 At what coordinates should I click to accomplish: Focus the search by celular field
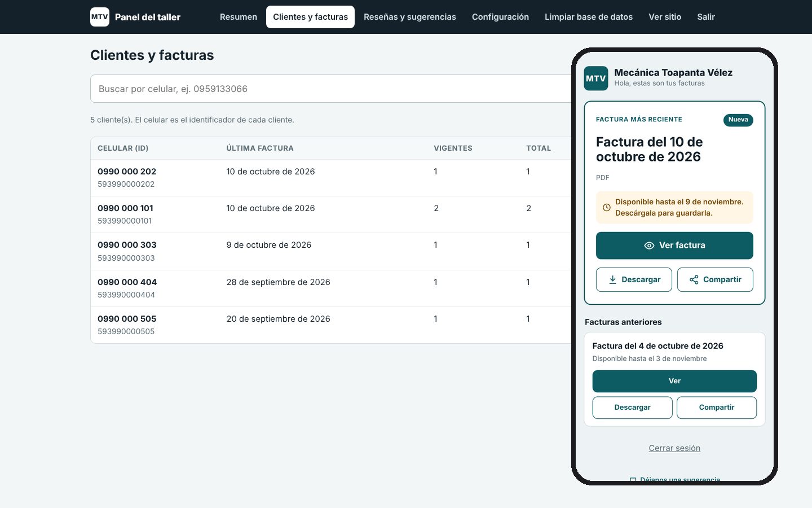(x=332, y=89)
